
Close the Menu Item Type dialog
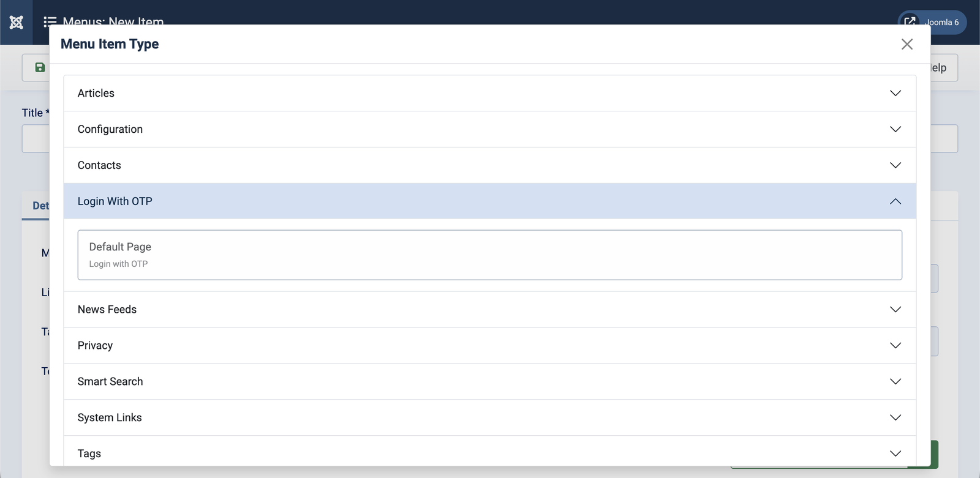pos(907,44)
